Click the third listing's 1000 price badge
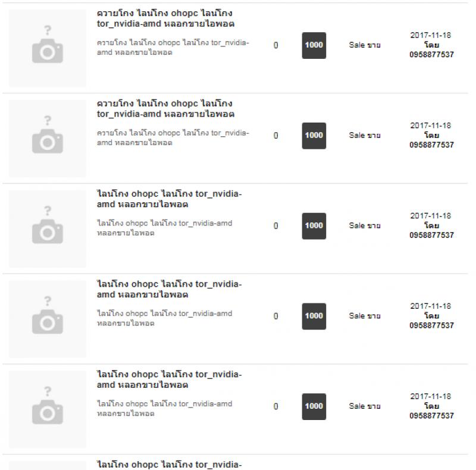 (x=314, y=226)
